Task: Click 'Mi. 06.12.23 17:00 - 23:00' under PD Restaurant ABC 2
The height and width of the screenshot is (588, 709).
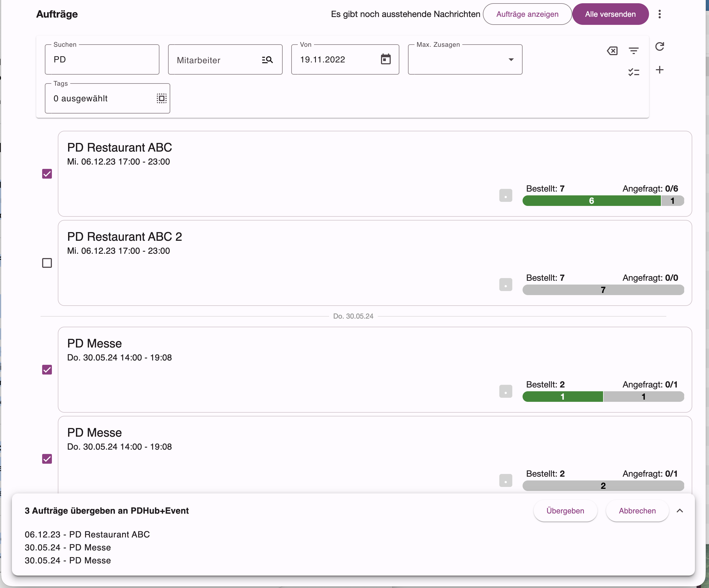Action: coord(119,251)
